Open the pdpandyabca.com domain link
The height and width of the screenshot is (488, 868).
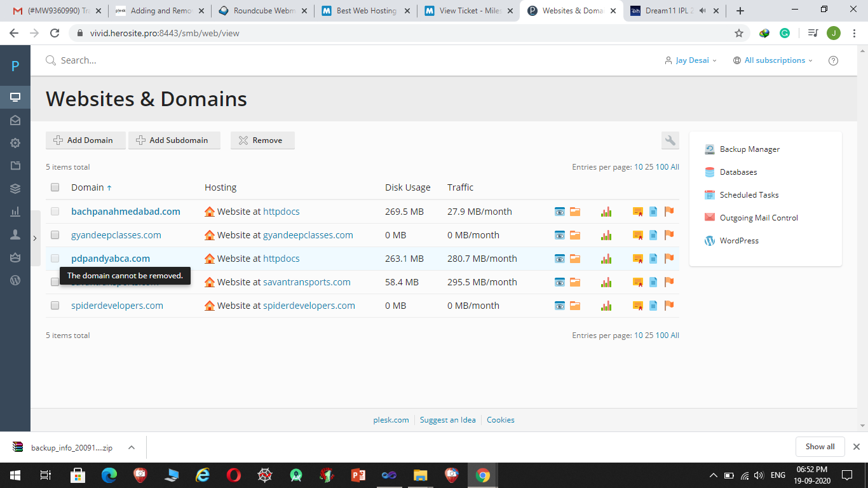click(x=111, y=259)
